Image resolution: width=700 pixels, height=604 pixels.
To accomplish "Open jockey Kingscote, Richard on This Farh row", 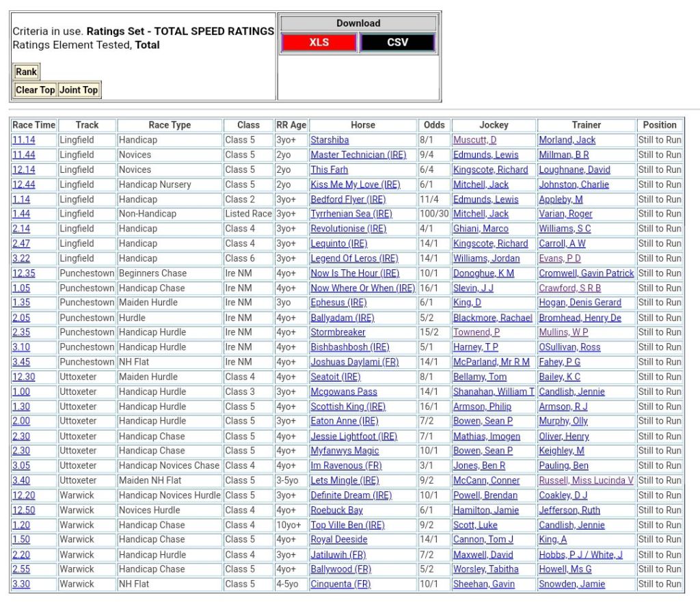I will (490, 169).
